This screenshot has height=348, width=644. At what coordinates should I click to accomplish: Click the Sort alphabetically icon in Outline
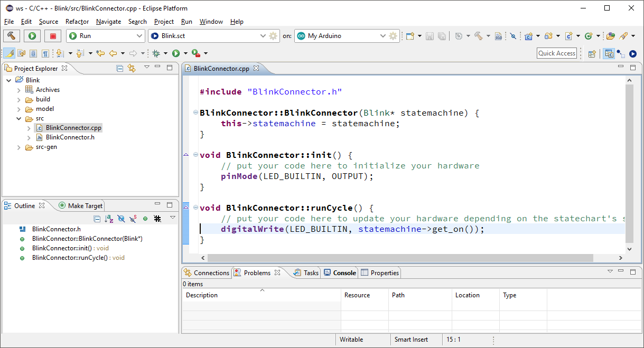click(x=109, y=218)
